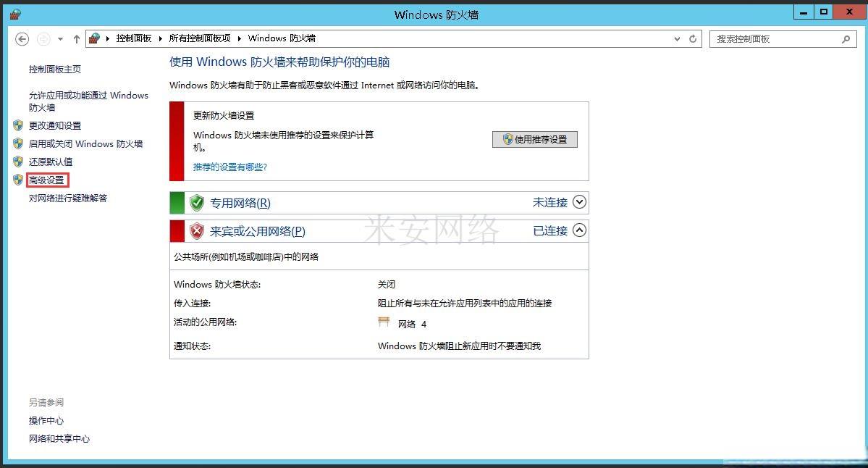Click Windows 防火墙阻止新应用时不要通知我 text
Image resolution: width=868 pixels, height=468 pixels.
click(459, 346)
